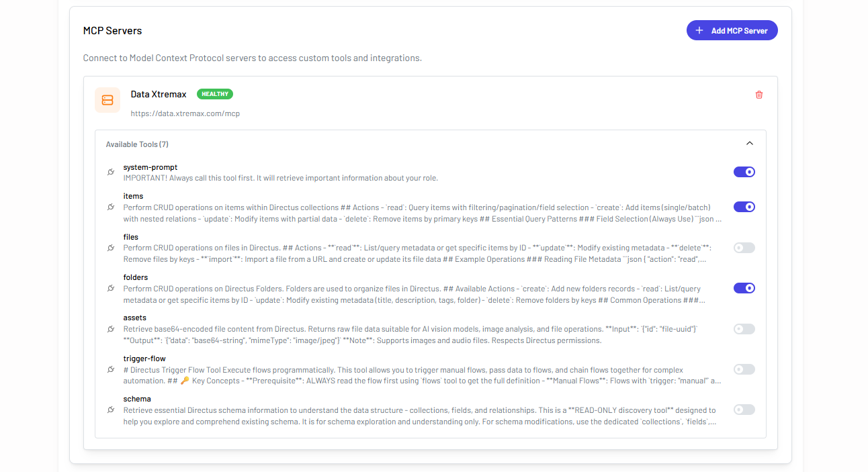Viewport: 868px width, 472px height.
Task: Select the assets tool name
Action: click(135, 318)
